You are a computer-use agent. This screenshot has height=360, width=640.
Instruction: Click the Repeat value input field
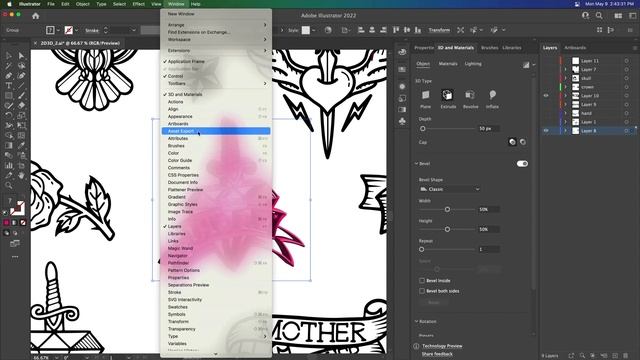(x=489, y=249)
